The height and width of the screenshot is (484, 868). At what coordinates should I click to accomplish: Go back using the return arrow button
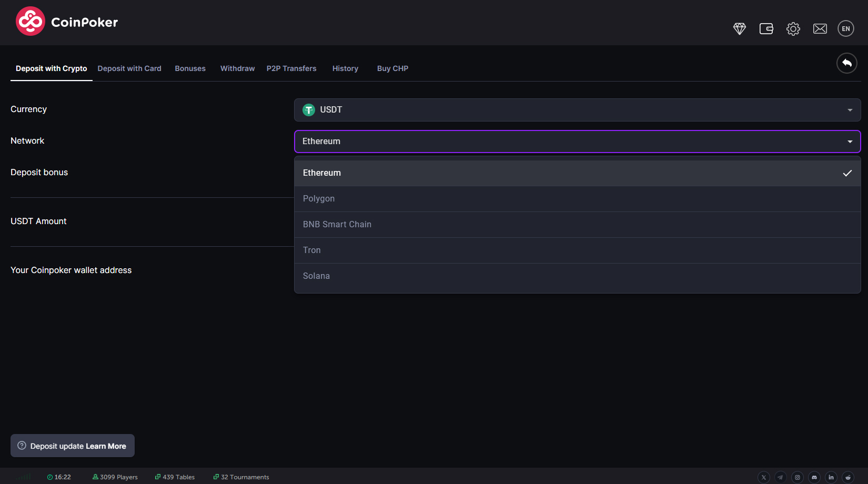846,63
